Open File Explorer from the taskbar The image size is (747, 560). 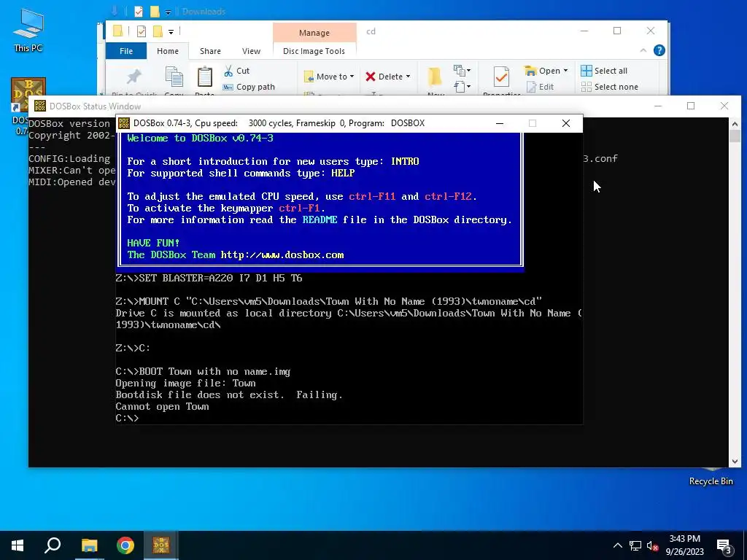(89, 545)
